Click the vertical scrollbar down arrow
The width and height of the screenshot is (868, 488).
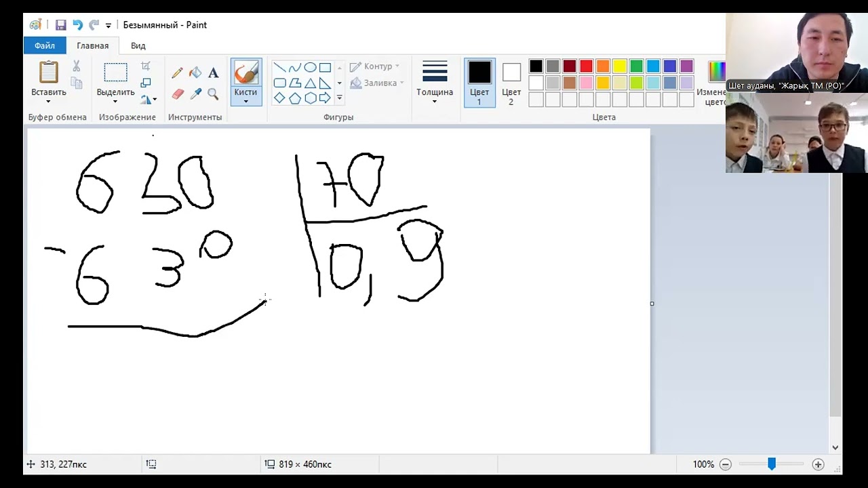pyautogui.click(x=835, y=447)
